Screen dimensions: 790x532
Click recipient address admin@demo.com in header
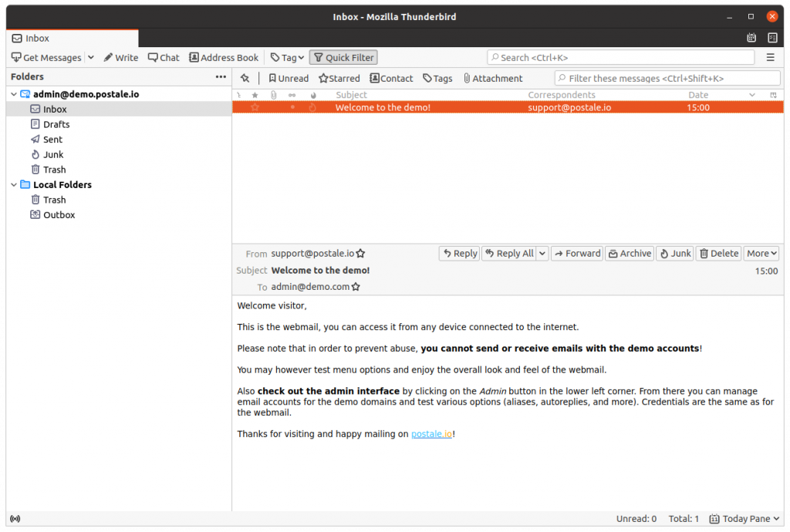(x=310, y=286)
